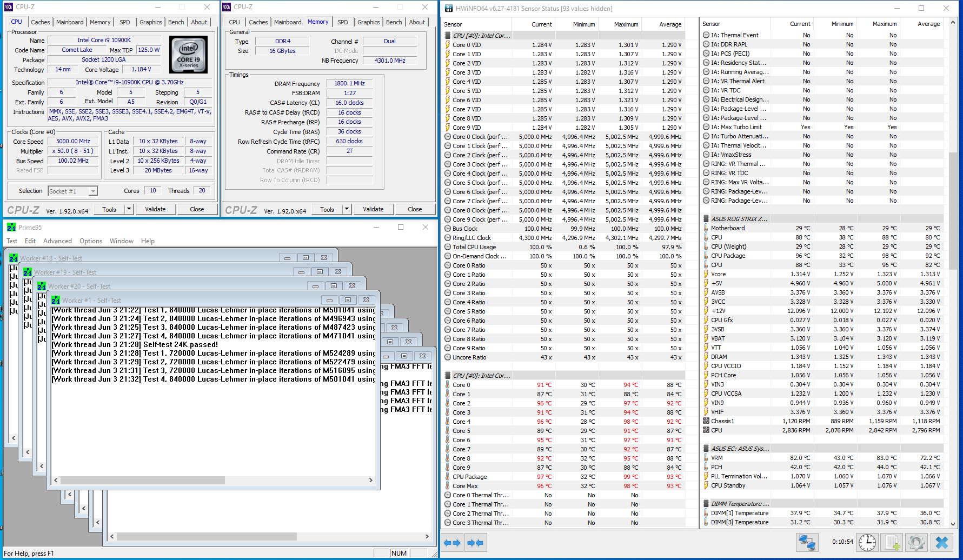Reset the HWiNFO elapsed time clock icon
The image size is (963, 560).
(867, 542)
